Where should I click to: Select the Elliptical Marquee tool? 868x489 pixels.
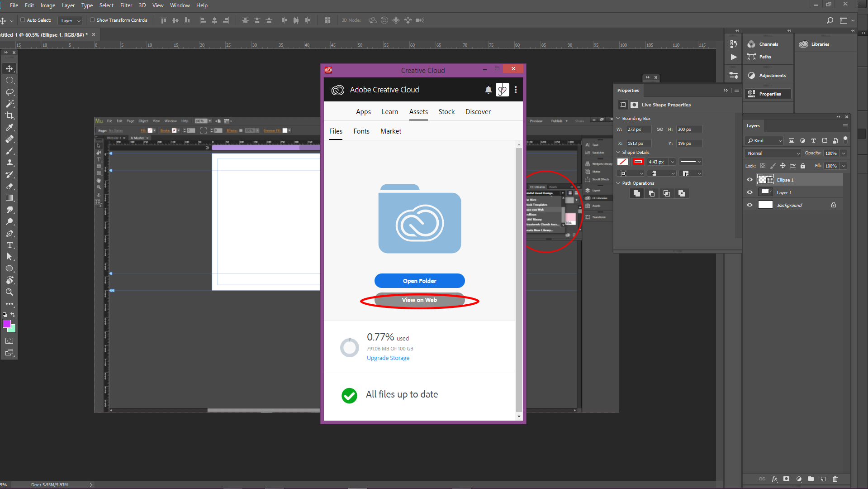coord(9,80)
